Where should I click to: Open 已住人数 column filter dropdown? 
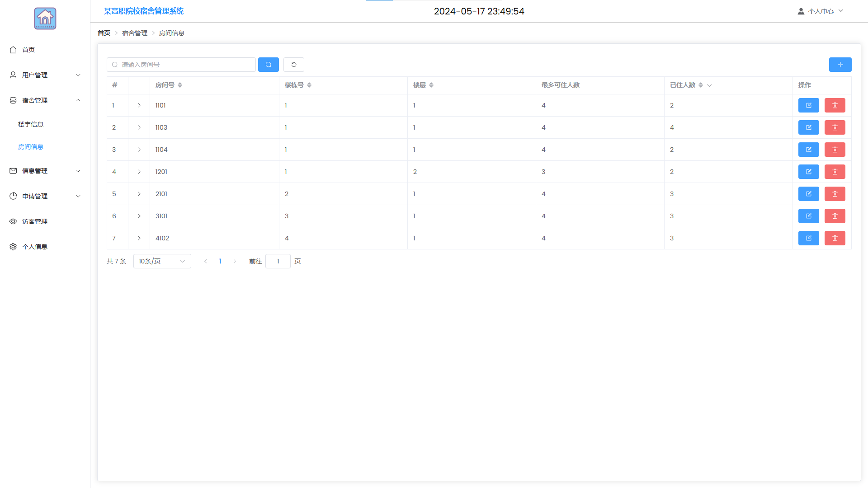(709, 85)
